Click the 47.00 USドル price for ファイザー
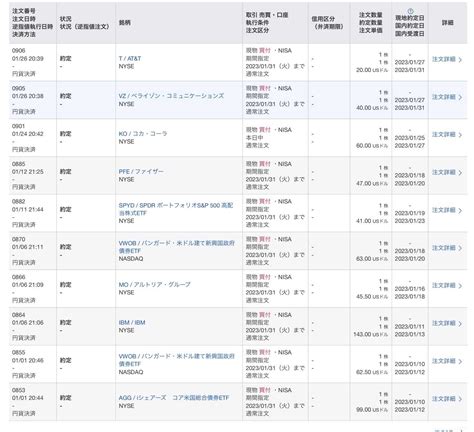This screenshot has width=474, height=432. click(372, 183)
